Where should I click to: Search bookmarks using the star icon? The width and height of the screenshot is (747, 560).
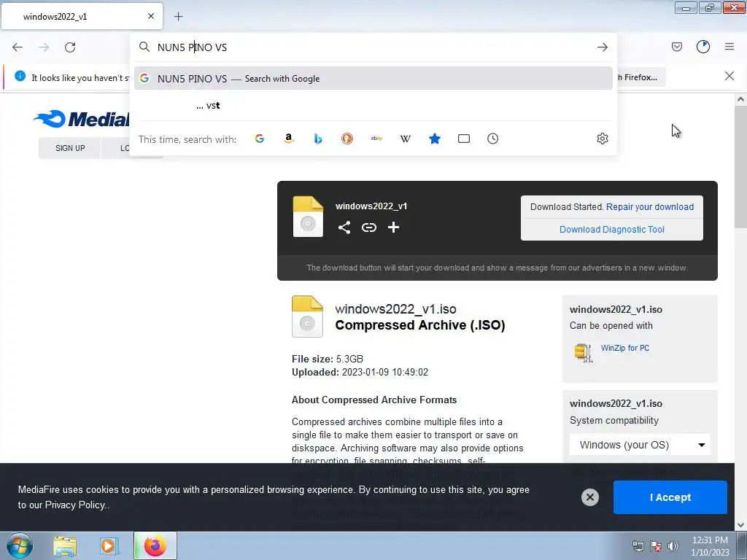pyautogui.click(x=435, y=139)
